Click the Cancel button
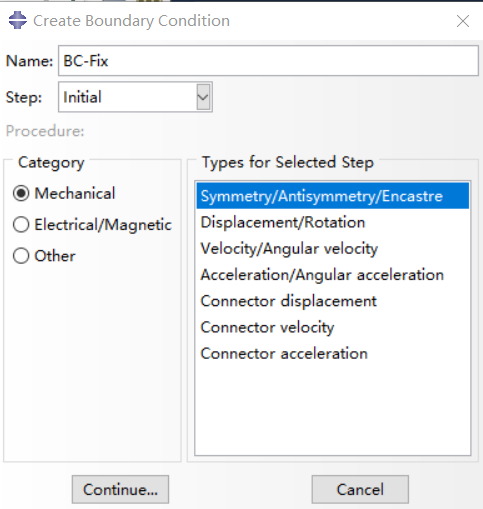483x509 pixels. click(360, 489)
